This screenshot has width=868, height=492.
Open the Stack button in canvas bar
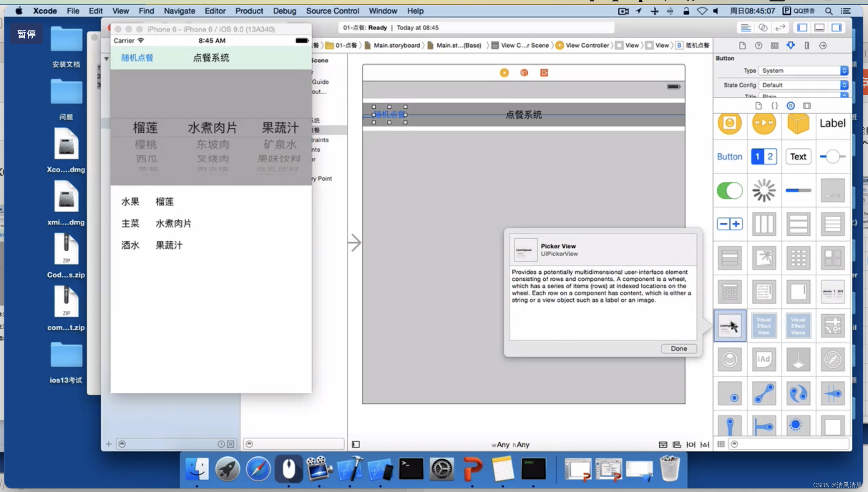[663, 444]
